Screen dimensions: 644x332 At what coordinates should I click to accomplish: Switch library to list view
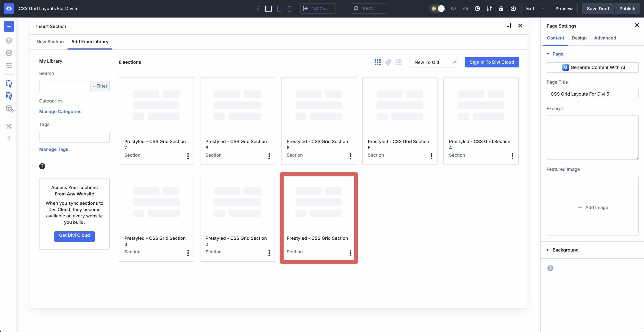pos(398,62)
